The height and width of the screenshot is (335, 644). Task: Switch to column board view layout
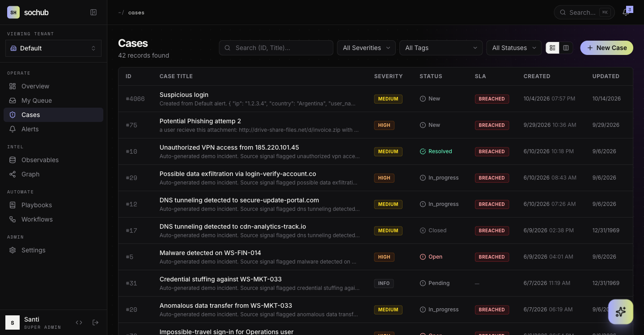(566, 48)
